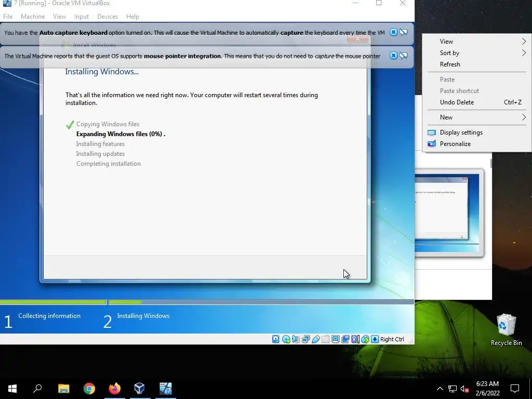
Task: Click the Collecting information step label
Action: (49, 316)
